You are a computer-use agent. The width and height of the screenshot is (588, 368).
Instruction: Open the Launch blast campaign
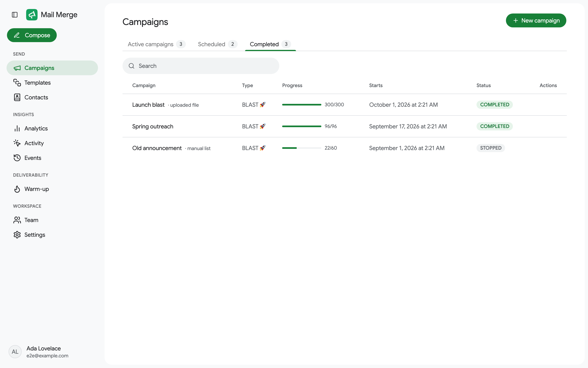(x=148, y=105)
